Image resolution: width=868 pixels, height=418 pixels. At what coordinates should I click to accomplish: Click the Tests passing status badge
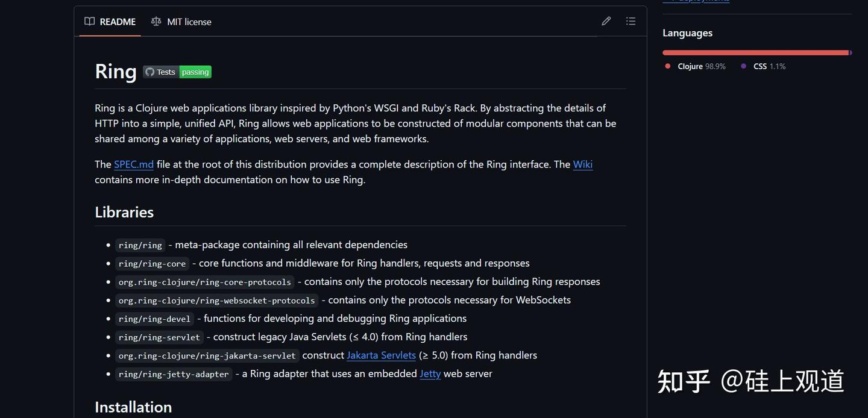pos(177,71)
